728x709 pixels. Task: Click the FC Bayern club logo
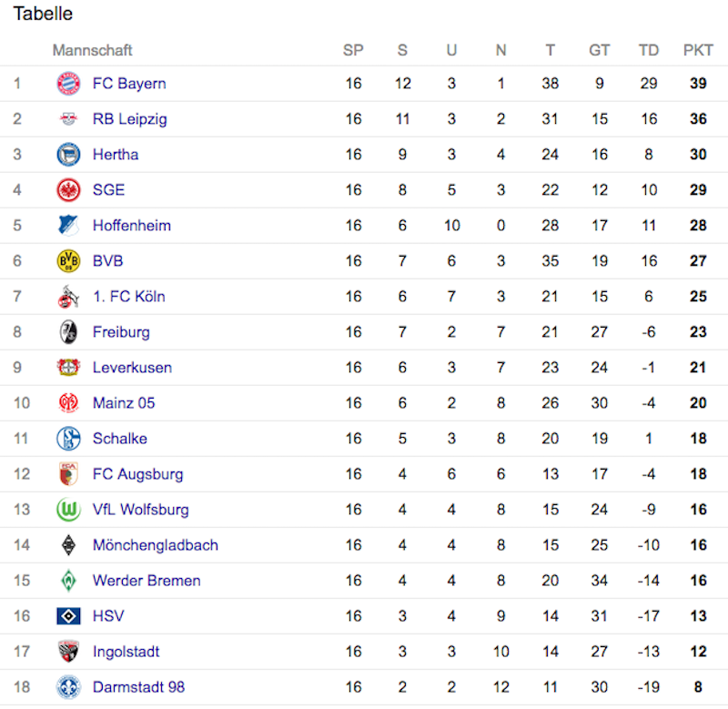coord(68,84)
